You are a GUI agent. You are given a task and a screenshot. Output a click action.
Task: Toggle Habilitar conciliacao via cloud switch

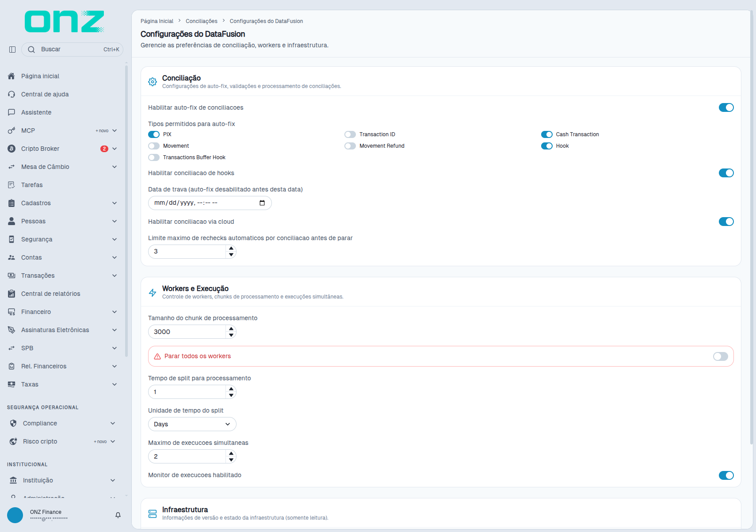coord(726,222)
